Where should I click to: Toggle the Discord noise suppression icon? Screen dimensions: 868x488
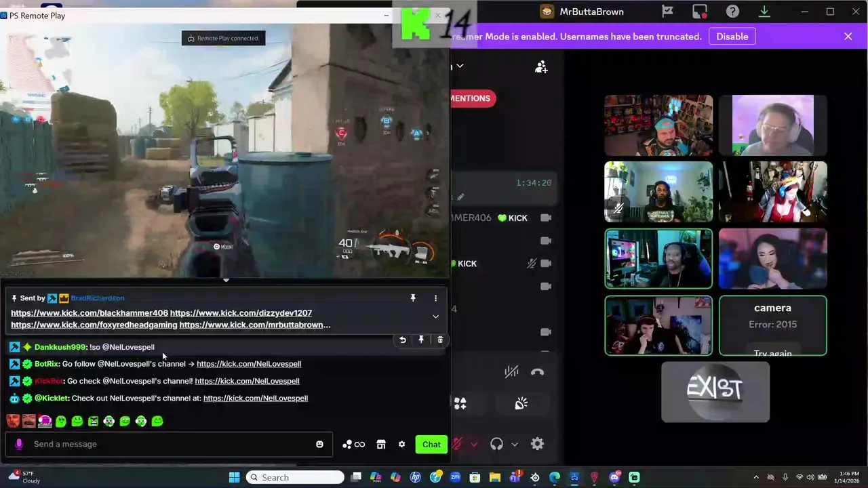(x=511, y=371)
